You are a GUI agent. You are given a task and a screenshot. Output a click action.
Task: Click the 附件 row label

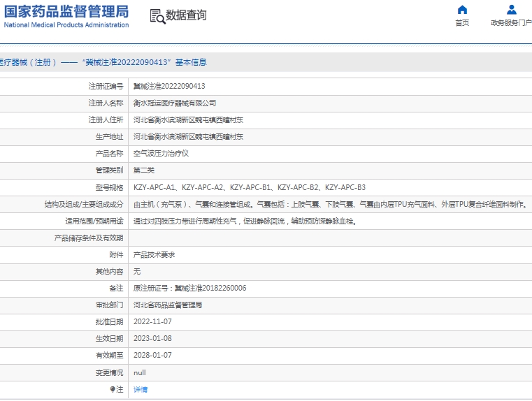[x=116, y=254]
